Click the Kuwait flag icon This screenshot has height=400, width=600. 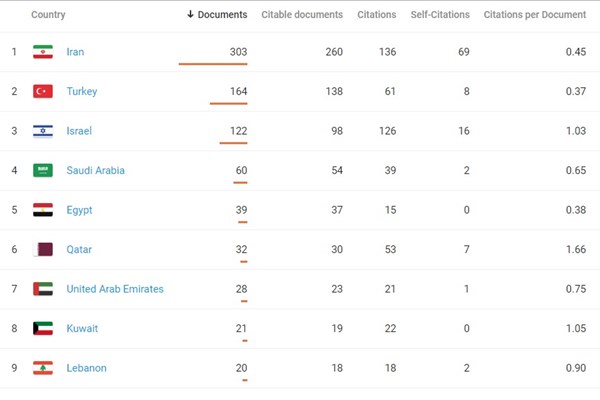tap(43, 328)
